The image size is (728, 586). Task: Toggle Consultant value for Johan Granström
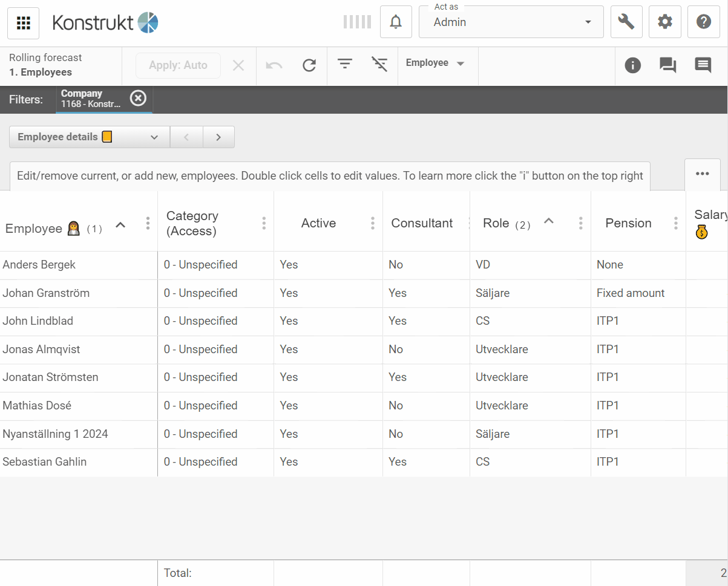tap(398, 293)
